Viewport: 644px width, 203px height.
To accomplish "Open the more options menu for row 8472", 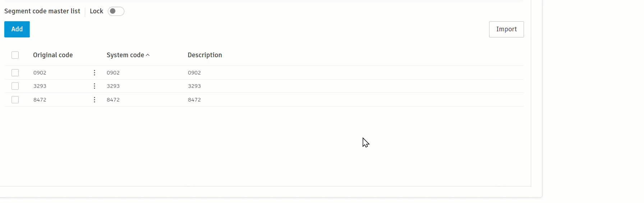I will [95, 100].
